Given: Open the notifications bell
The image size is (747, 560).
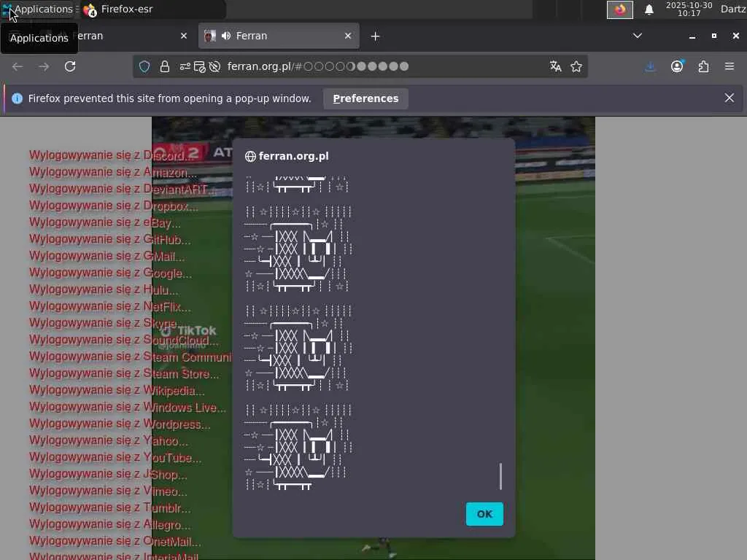Looking at the screenshot, I should click(x=649, y=9).
